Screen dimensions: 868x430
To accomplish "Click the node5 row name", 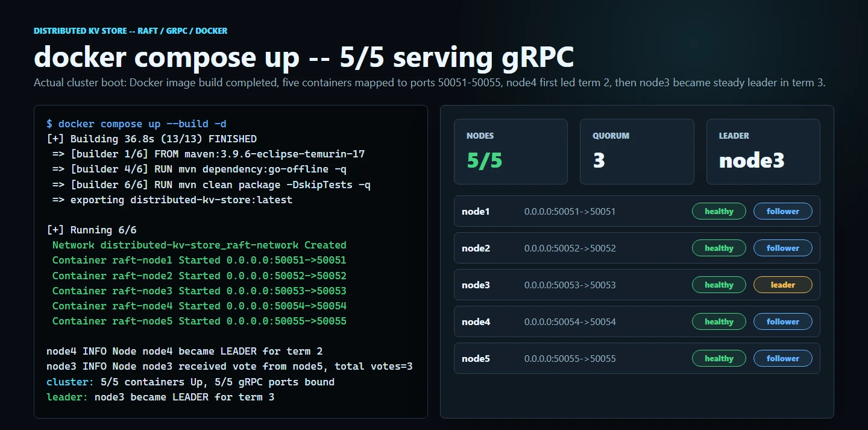I will (x=476, y=359).
